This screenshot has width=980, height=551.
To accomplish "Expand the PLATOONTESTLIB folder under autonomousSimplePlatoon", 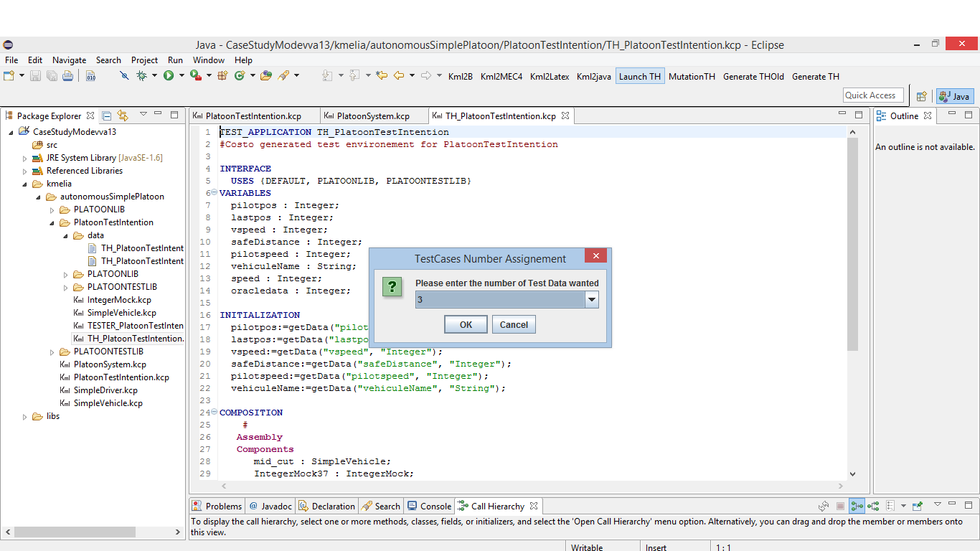I will [x=52, y=352].
